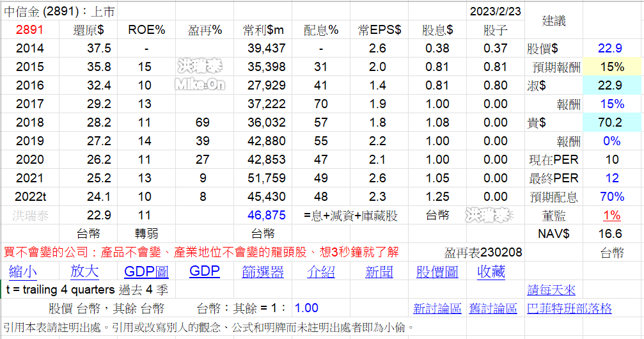Click the GDP link

(205, 271)
